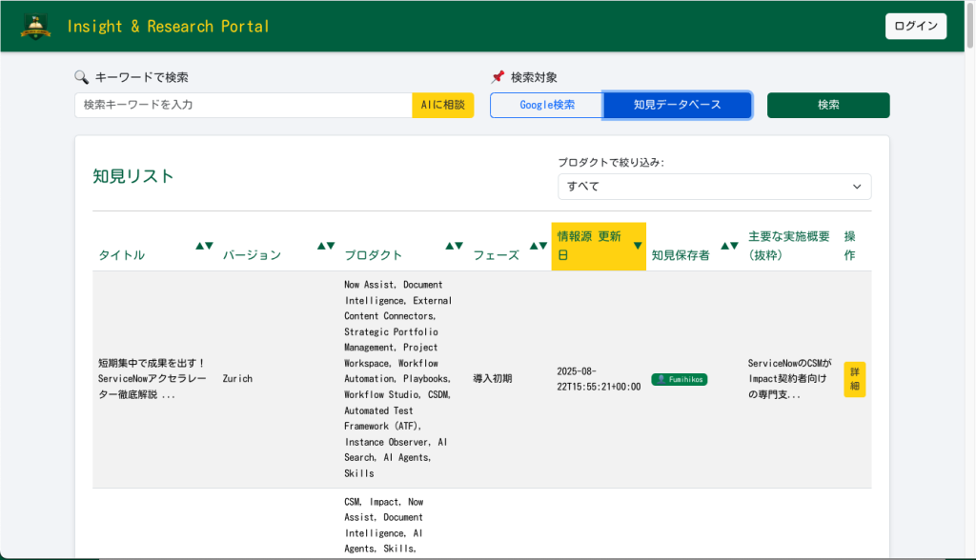Open the プロダクトで絞り込み dropdown
Viewport: 976px width, 560px height.
coord(714,187)
